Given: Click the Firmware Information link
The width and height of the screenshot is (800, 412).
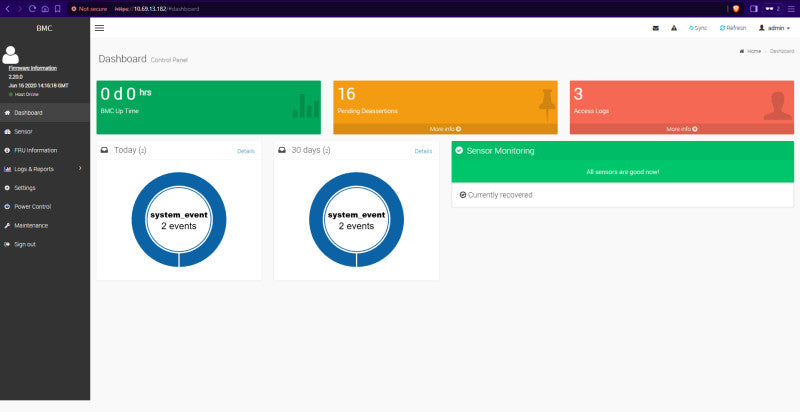Looking at the screenshot, I should pos(33,68).
